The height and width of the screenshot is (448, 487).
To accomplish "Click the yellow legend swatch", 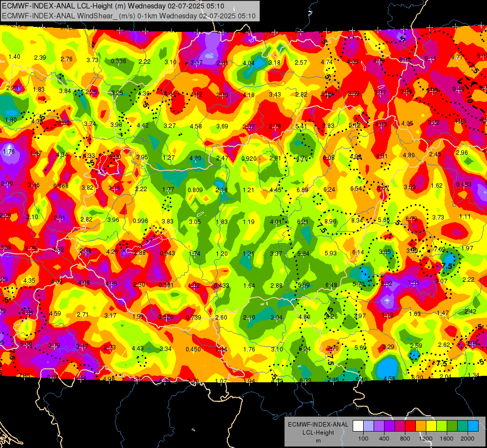I will tap(431, 426).
